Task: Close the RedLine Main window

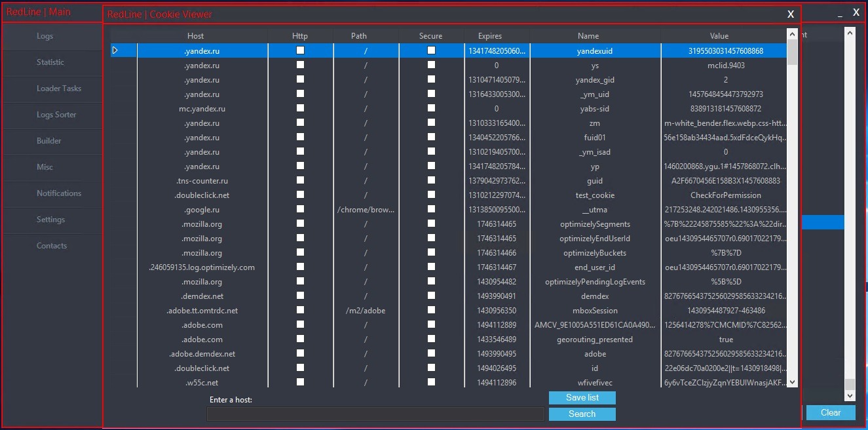Action: tap(856, 12)
